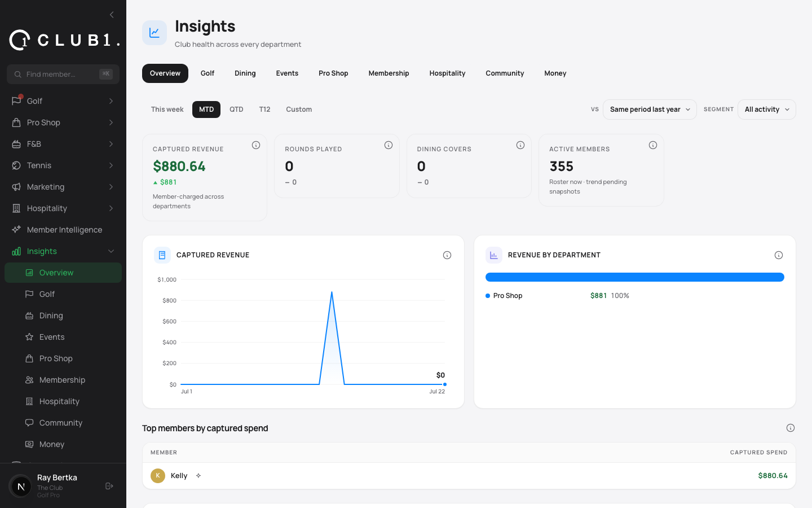
Task: Open Overview under Insights in sidebar
Action: click(x=63, y=273)
